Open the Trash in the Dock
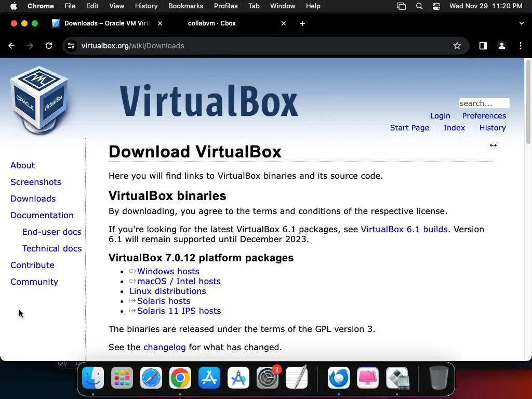This screenshot has width=532, height=399. [x=439, y=378]
